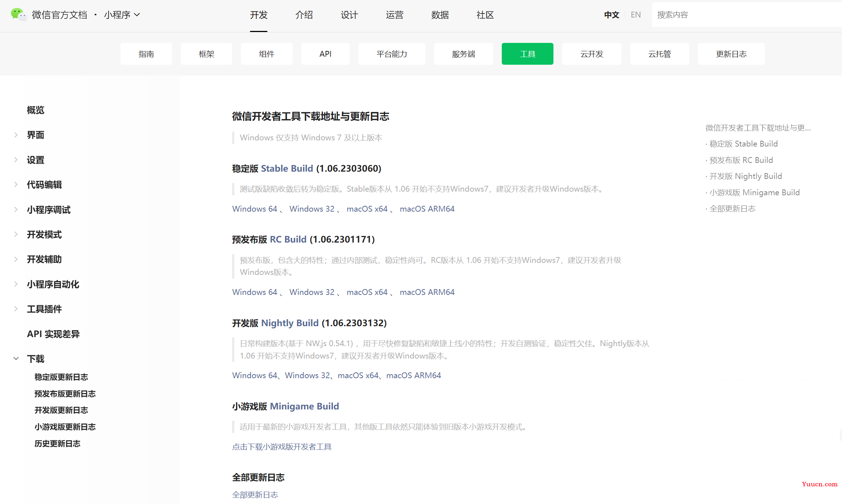The image size is (842, 504).
Task: Open the 平台能力 section button
Action: point(392,54)
